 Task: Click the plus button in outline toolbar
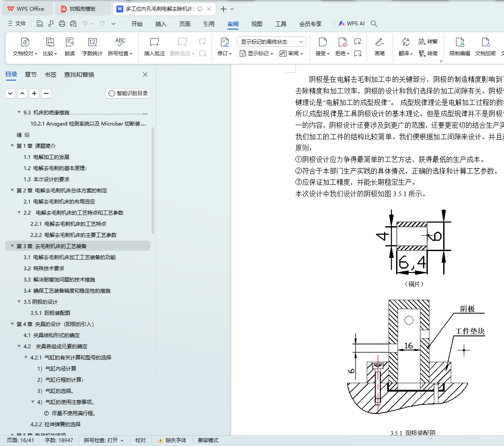click(34, 93)
